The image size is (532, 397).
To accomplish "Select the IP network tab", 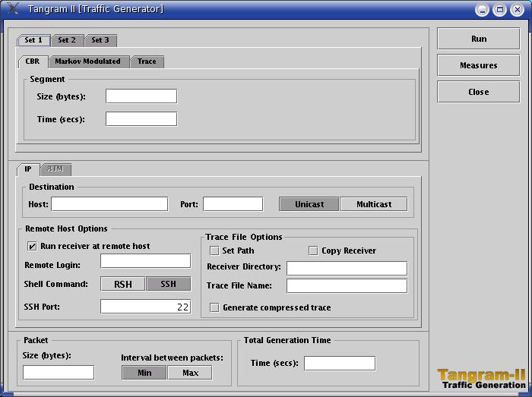I will pos(28,169).
